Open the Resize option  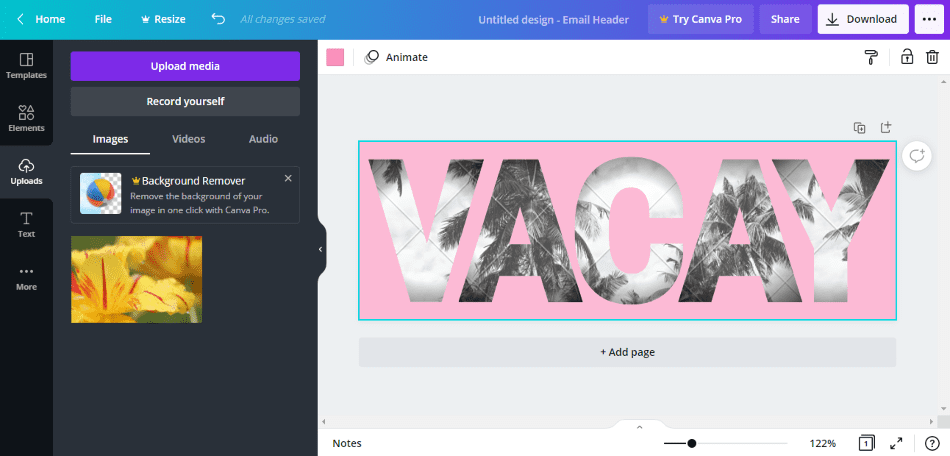point(163,19)
